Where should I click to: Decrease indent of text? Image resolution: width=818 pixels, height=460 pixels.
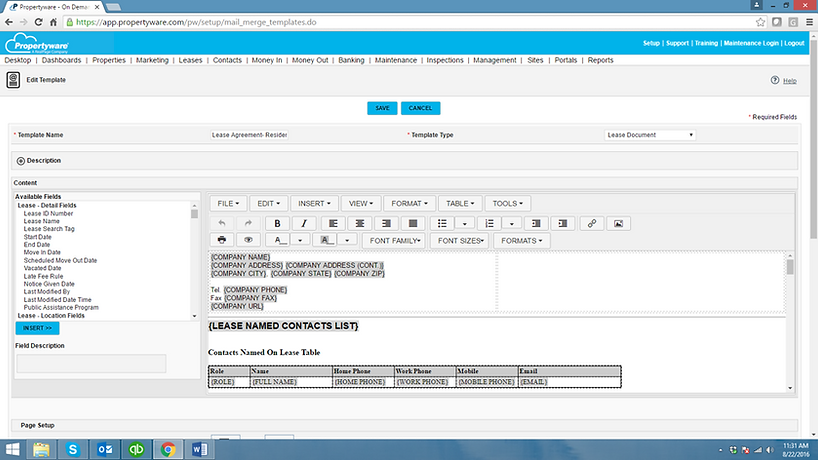(536, 223)
